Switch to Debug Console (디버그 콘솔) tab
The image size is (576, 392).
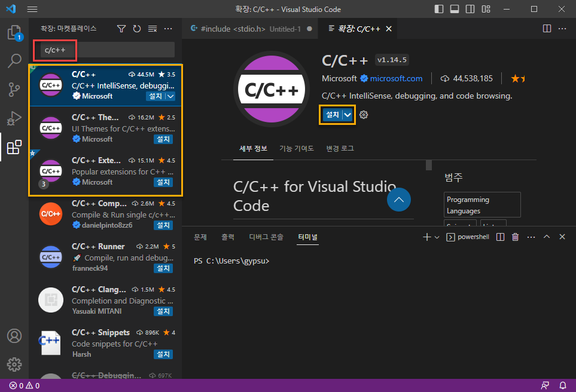pyautogui.click(x=266, y=237)
